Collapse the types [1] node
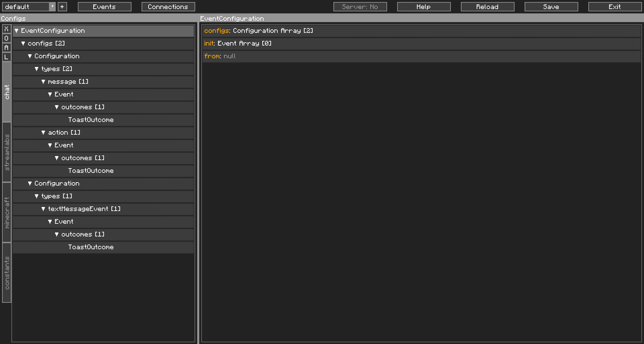The width and height of the screenshot is (644, 344). [37, 196]
